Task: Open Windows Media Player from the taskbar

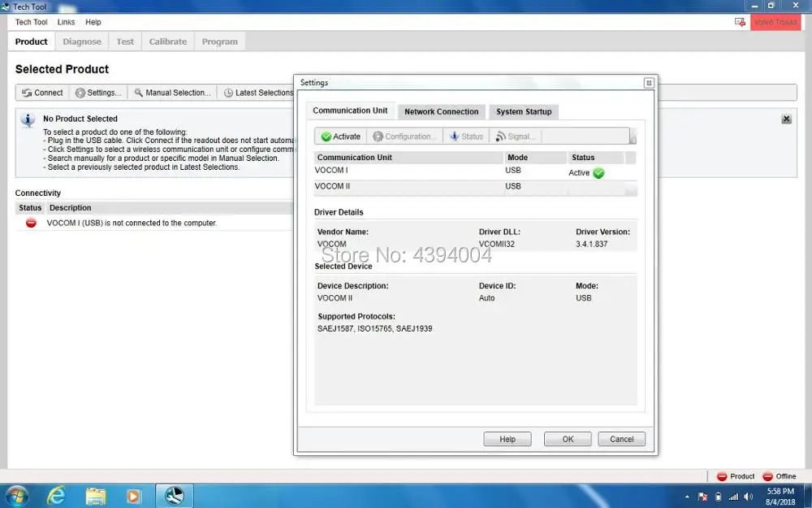Action: click(x=133, y=496)
